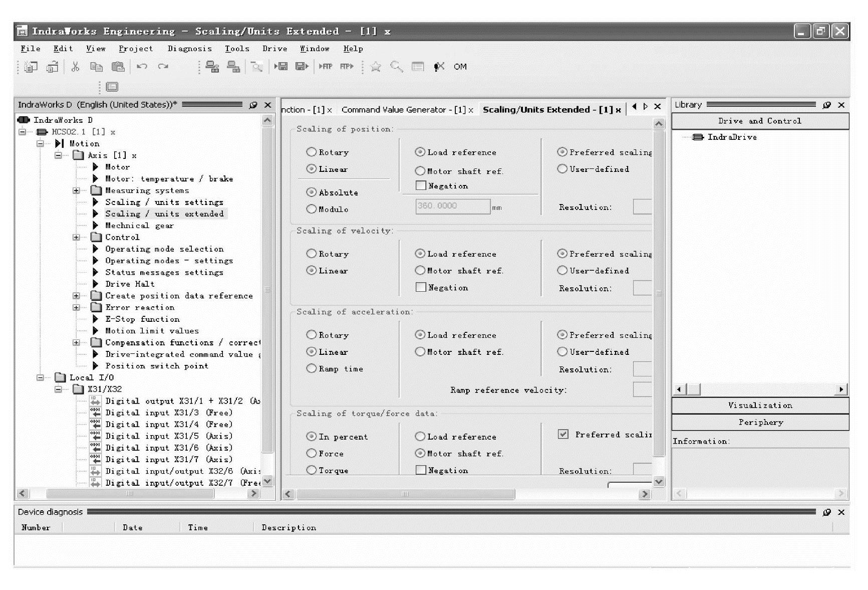Collapse the Axis [1] x node

pos(58,155)
